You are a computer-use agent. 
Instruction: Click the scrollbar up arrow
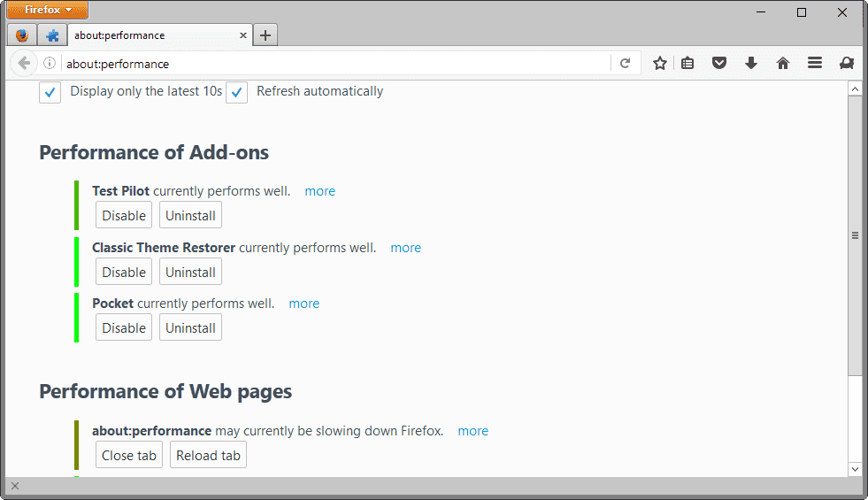pyautogui.click(x=855, y=88)
